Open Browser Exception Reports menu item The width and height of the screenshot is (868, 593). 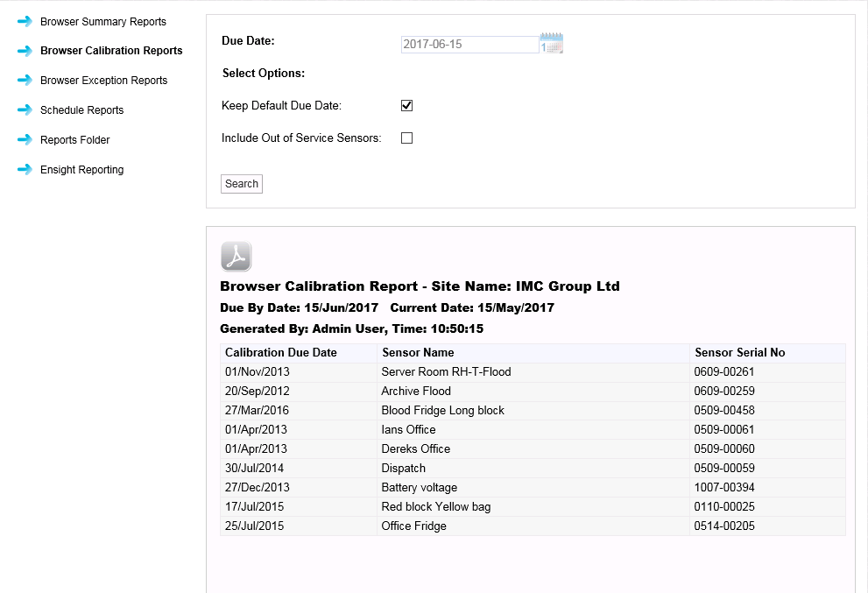pyautogui.click(x=103, y=81)
